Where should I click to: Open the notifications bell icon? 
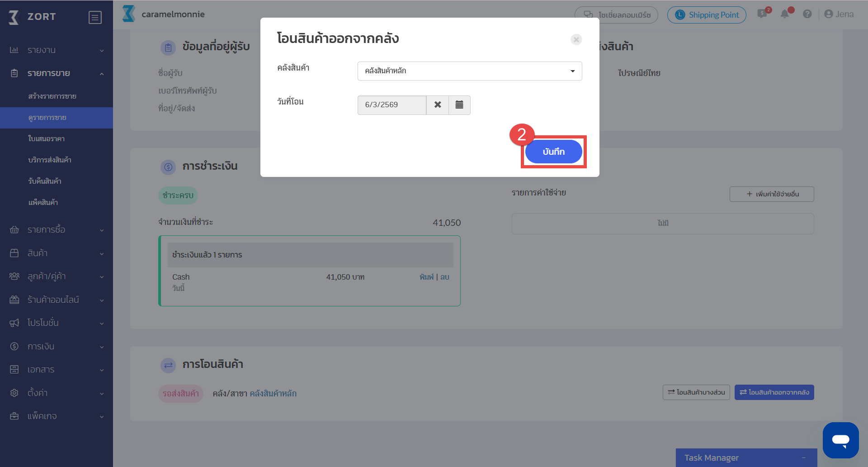pyautogui.click(x=785, y=14)
